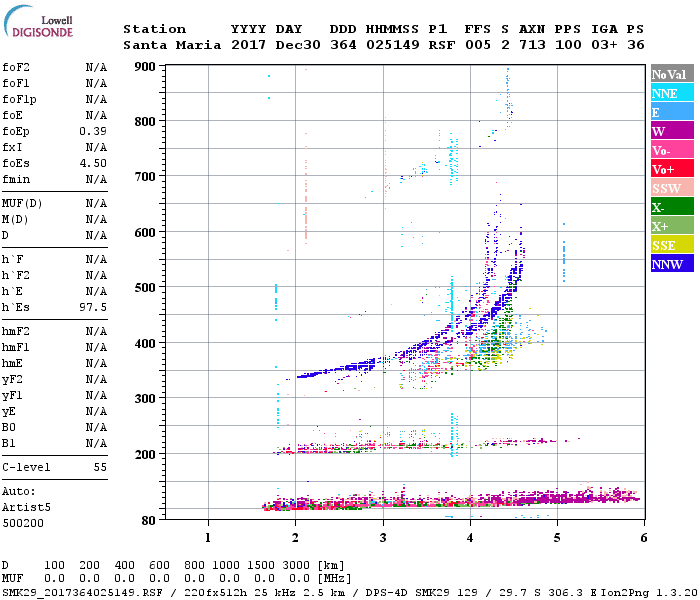Click the 3000 distance value in MUF table

click(296, 565)
